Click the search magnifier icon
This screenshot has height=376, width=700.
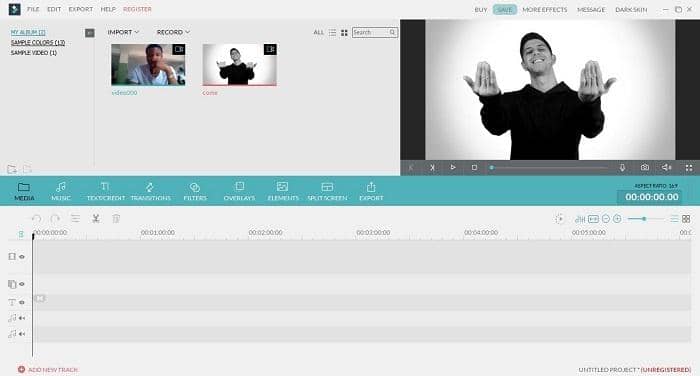pyautogui.click(x=392, y=32)
